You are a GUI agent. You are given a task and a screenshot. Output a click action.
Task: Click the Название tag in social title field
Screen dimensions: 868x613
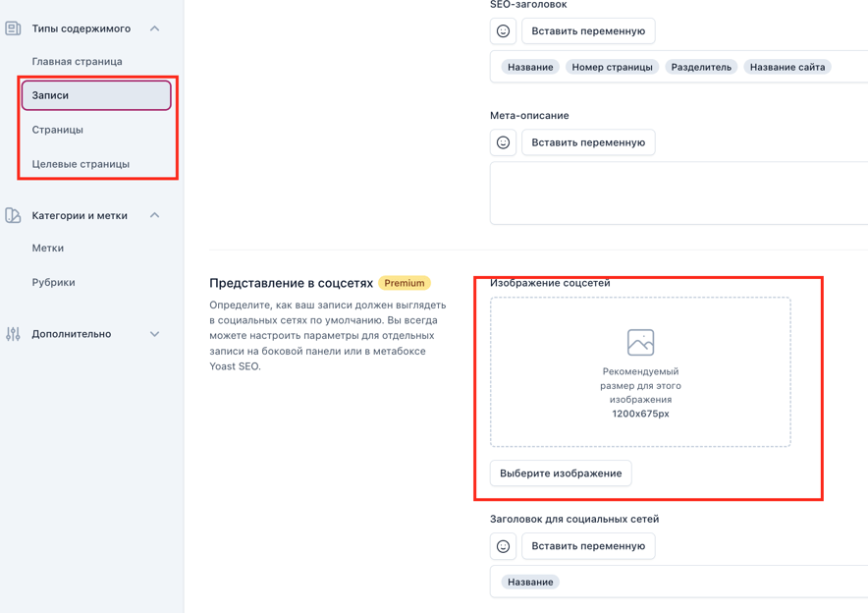530,582
